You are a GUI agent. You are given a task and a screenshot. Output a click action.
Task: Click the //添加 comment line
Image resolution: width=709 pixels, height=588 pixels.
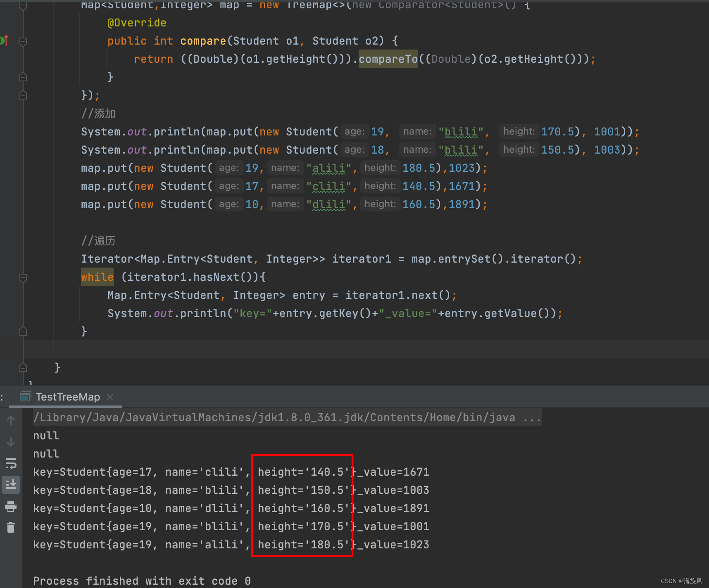[98, 114]
